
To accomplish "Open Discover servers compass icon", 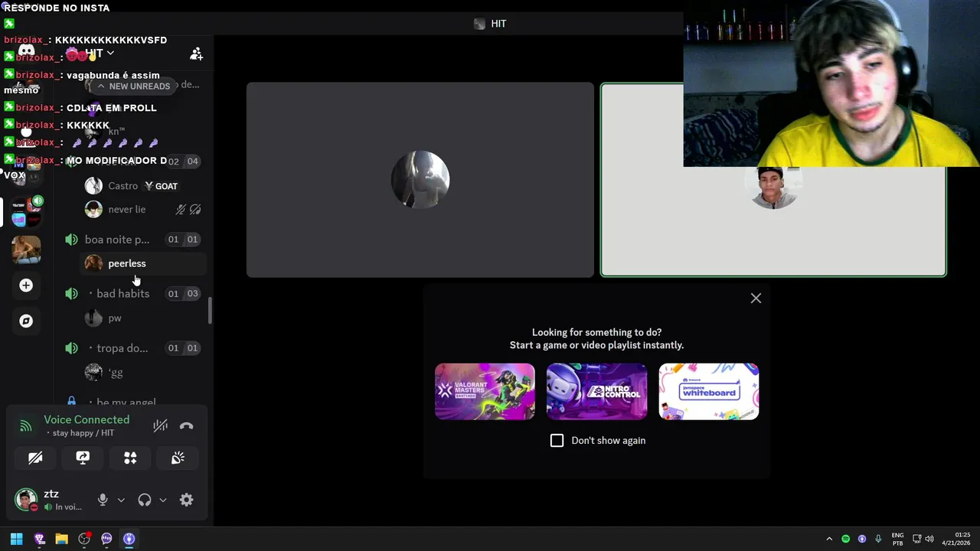I will (x=26, y=321).
